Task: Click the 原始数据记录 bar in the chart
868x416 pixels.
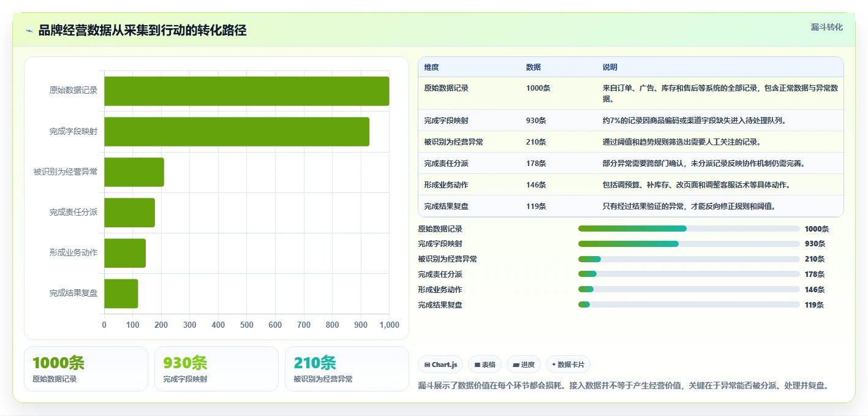Action: 247,91
